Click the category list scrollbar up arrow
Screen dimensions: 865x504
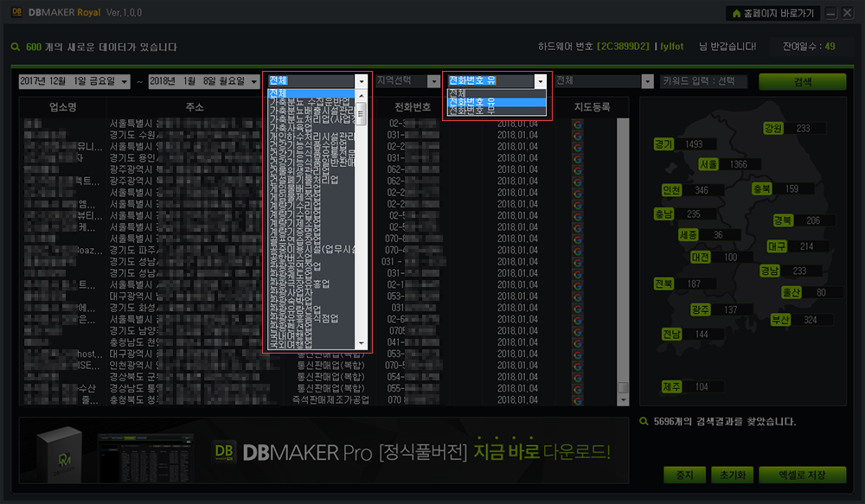point(362,95)
